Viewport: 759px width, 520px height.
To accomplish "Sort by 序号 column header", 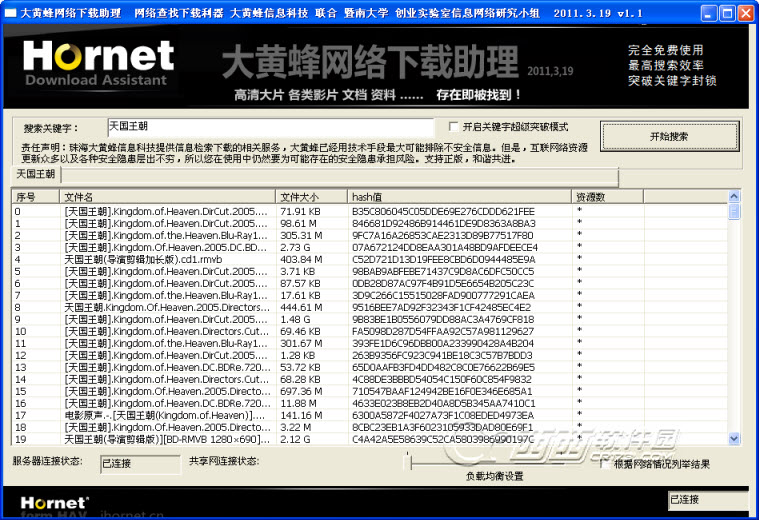I will [35, 197].
